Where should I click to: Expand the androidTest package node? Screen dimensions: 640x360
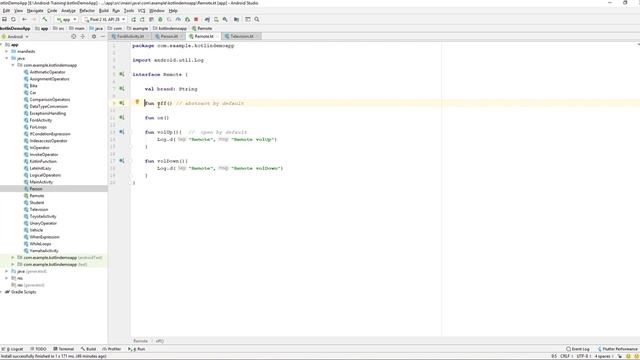tap(13, 258)
